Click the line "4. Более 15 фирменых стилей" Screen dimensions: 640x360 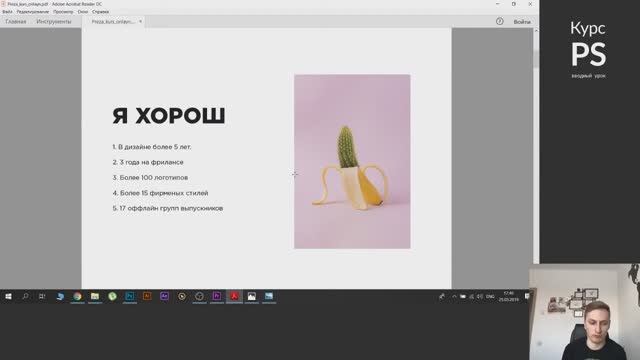[160, 193]
